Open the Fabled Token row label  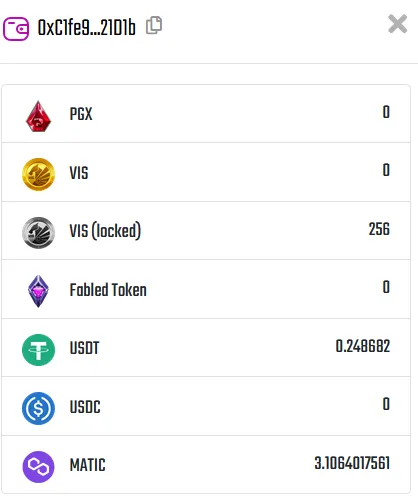[x=108, y=289]
